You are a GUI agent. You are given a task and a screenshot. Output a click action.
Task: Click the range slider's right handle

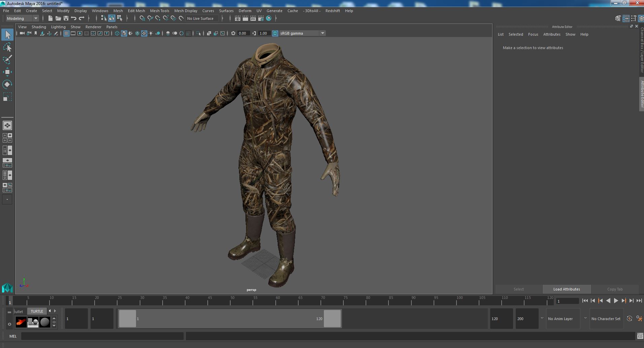332,319
